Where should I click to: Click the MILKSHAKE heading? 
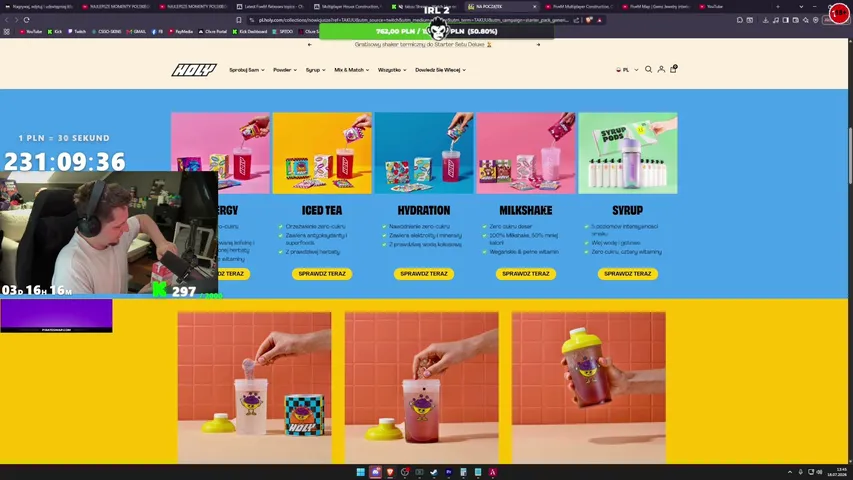tap(526, 210)
